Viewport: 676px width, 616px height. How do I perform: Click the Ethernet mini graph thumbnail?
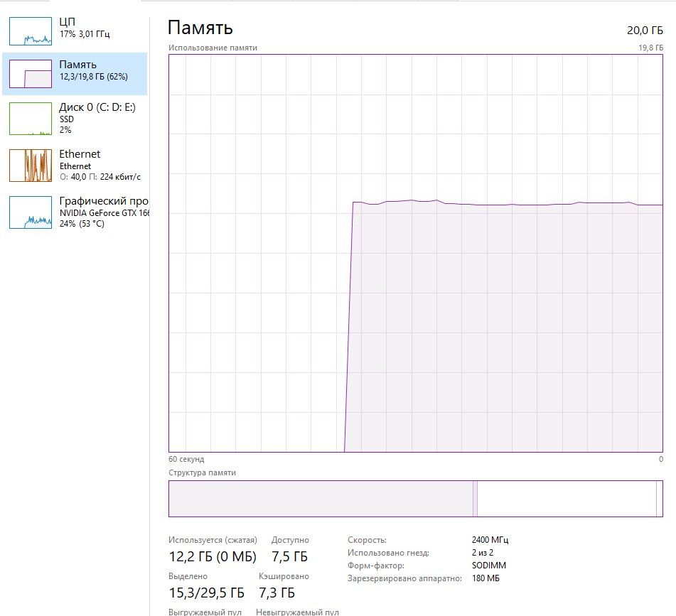[31, 166]
